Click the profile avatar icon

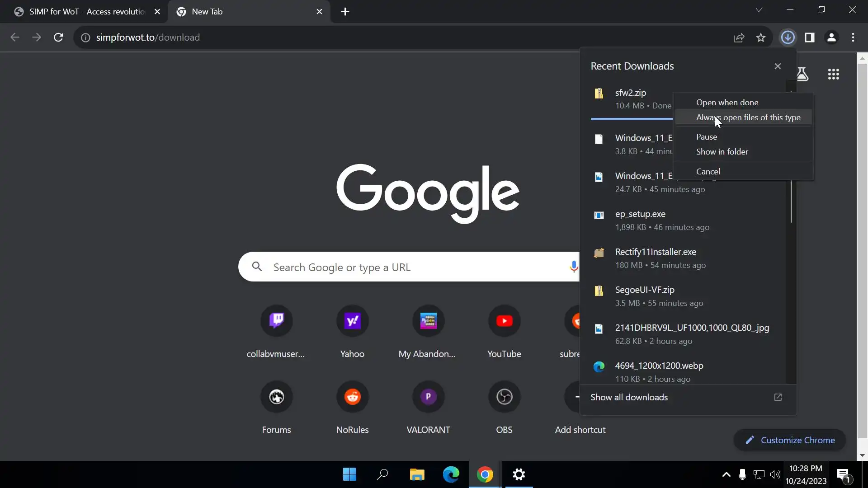click(x=831, y=38)
